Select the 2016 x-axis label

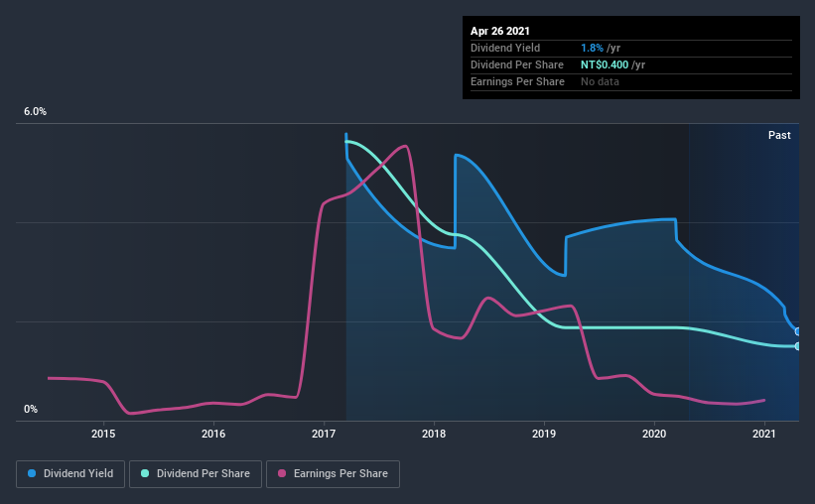pos(213,434)
